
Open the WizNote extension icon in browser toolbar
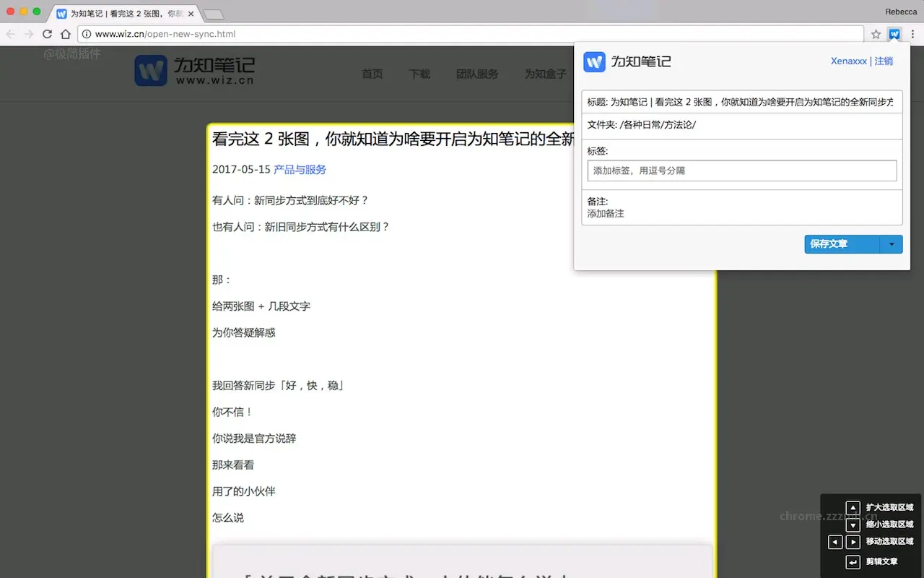[x=894, y=34]
